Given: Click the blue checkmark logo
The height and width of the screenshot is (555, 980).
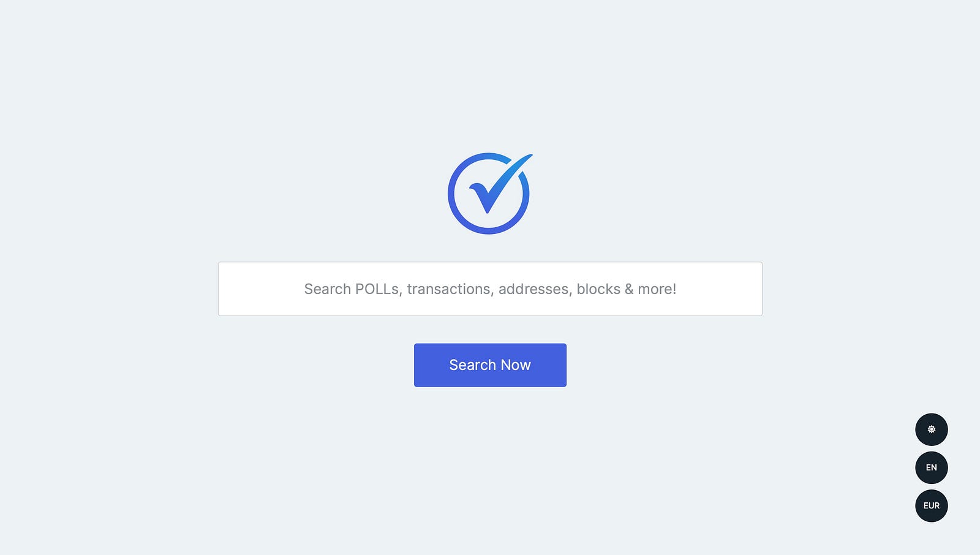Looking at the screenshot, I should click(489, 193).
